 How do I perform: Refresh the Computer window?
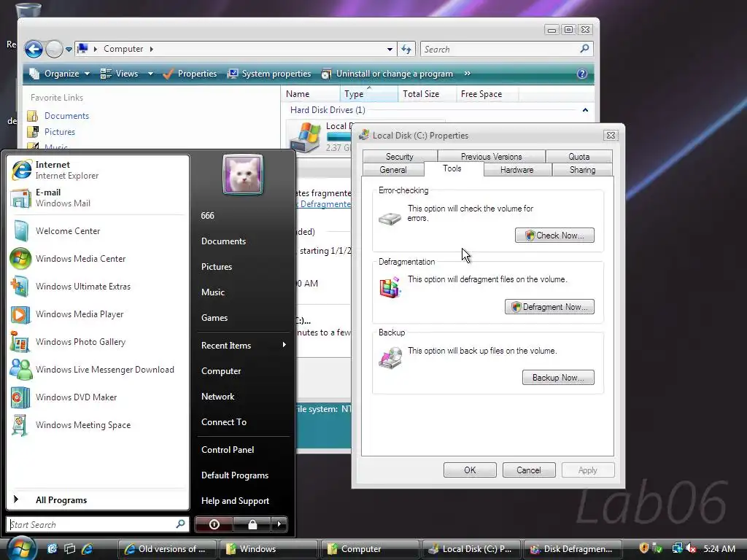pos(406,49)
